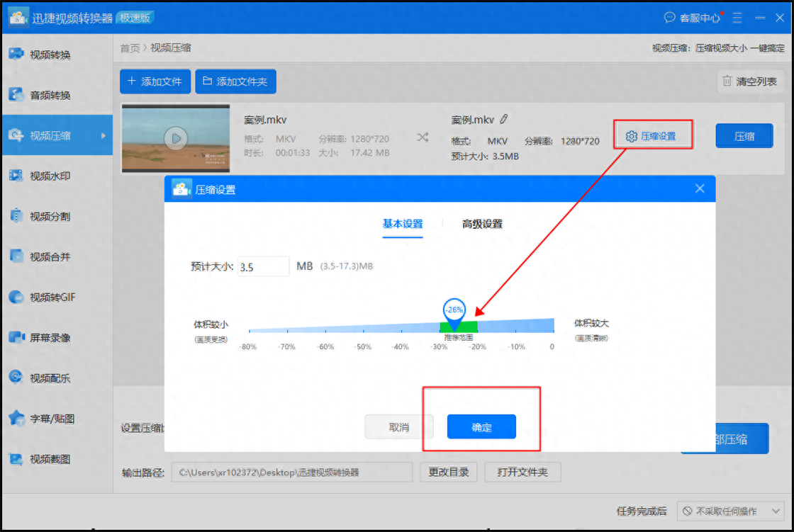The image size is (794, 532).
Task: Open 客服中心 chat icon
Action: (669, 18)
